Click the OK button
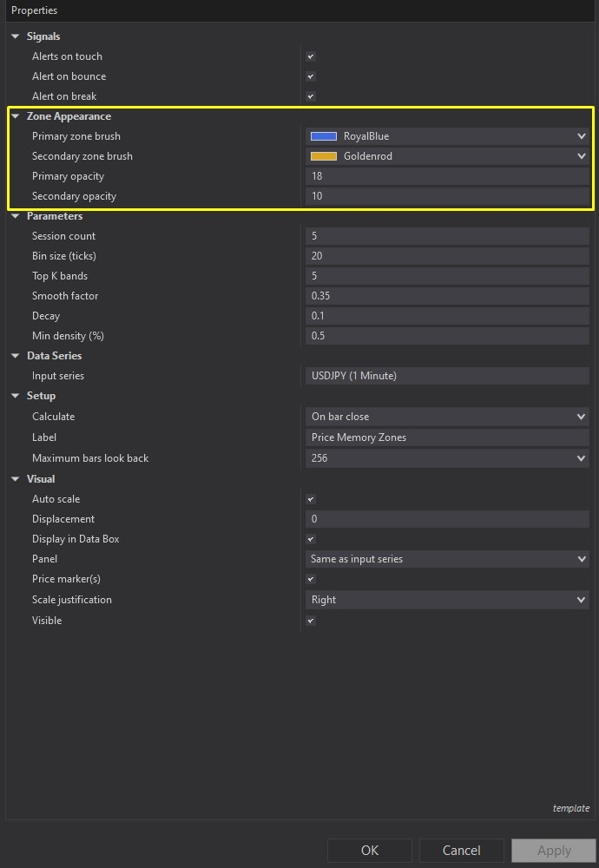The width and height of the screenshot is (599, 868). (369, 850)
